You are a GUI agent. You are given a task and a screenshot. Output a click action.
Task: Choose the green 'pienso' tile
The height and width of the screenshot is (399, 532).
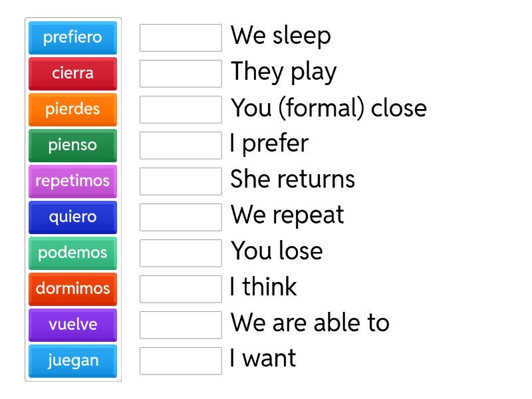pos(72,145)
